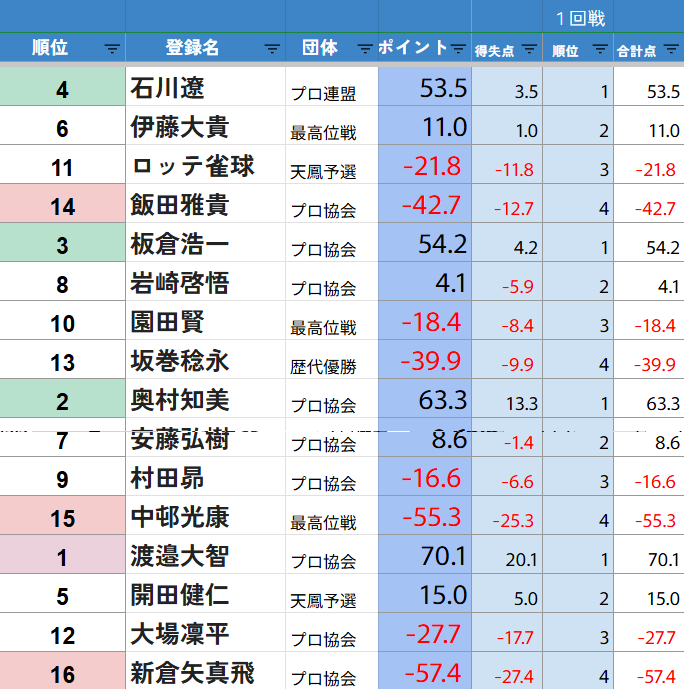
Task: Select name cell 村田昴
Action: [206, 477]
